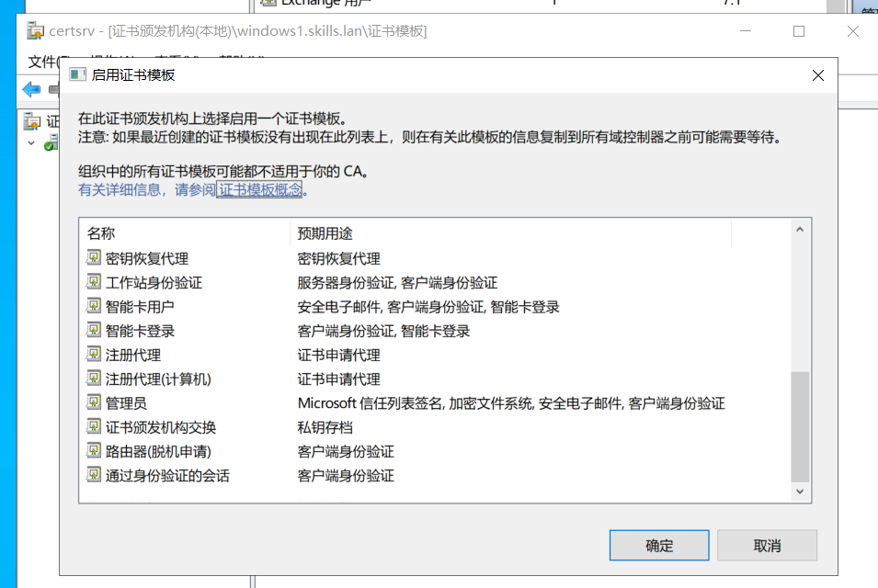The width and height of the screenshot is (878, 588).
Task: Click the 注册代理(计算机) template icon
Action: 94,379
